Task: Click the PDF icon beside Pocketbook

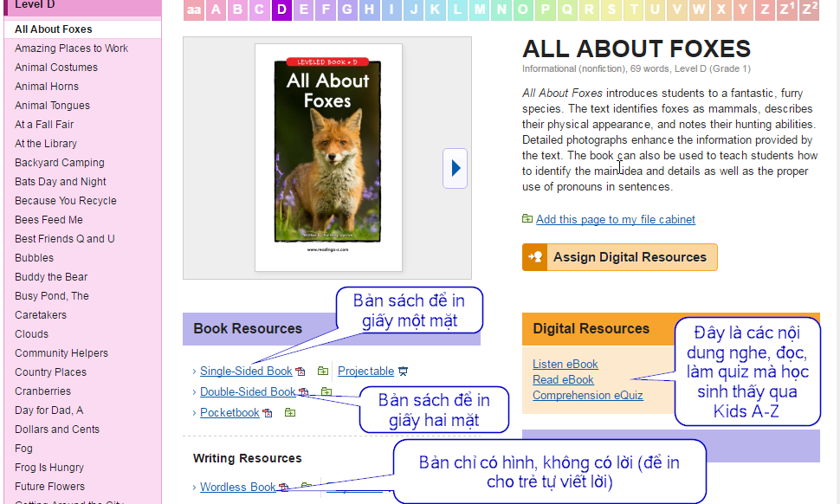Action: (268, 413)
